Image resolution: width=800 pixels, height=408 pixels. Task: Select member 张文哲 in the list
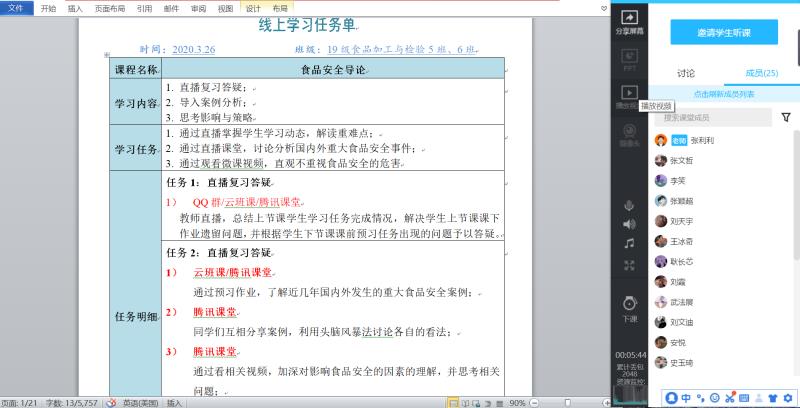click(x=681, y=160)
